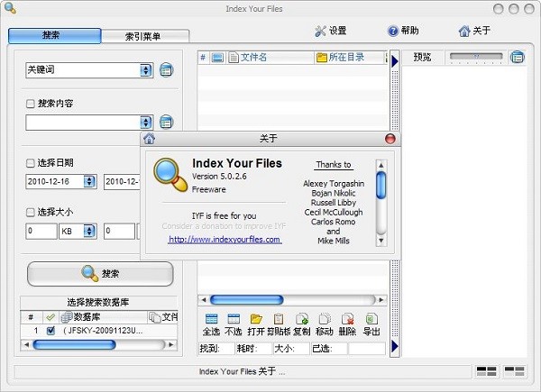Enable the 选择大小 checkbox
The height and width of the screenshot is (392, 541).
point(31,212)
